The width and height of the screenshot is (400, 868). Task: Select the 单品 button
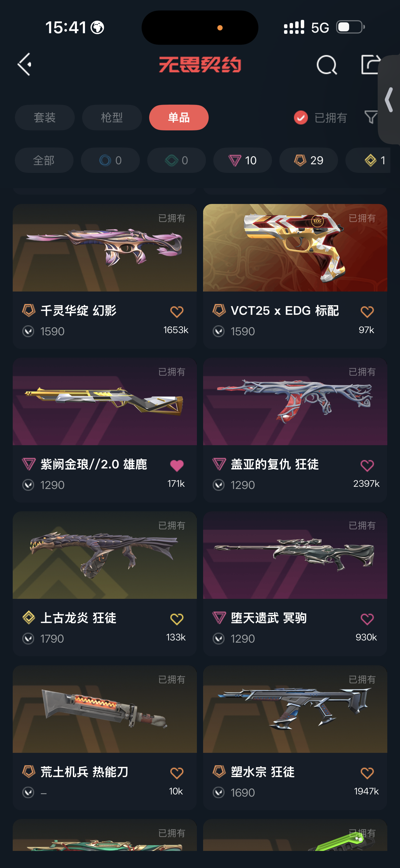[179, 118]
